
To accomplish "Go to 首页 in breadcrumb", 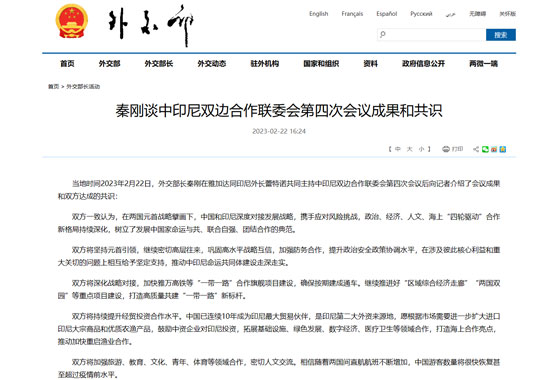I will (x=53, y=86).
